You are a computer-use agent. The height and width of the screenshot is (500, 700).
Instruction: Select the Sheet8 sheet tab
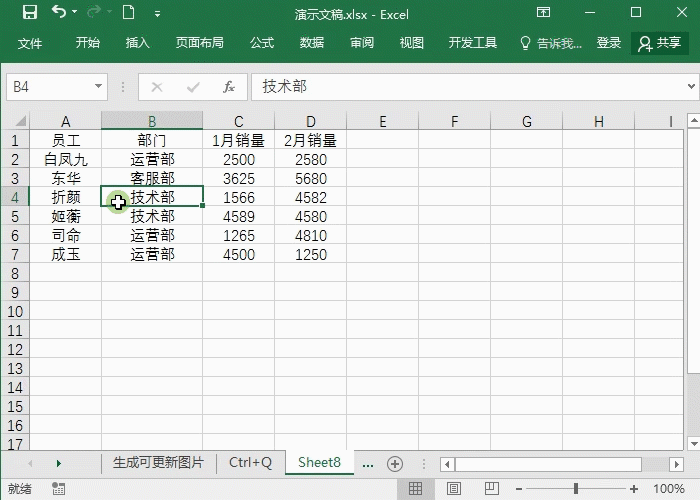tap(319, 462)
